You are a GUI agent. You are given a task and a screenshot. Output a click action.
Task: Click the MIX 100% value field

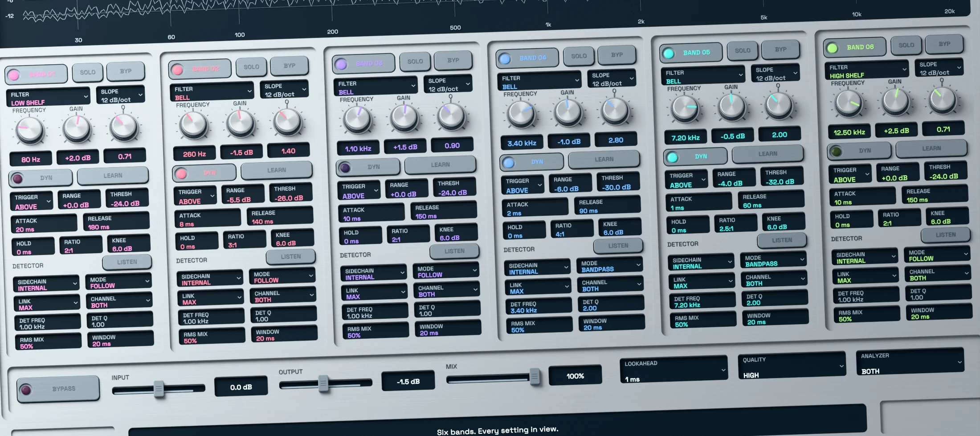575,376
